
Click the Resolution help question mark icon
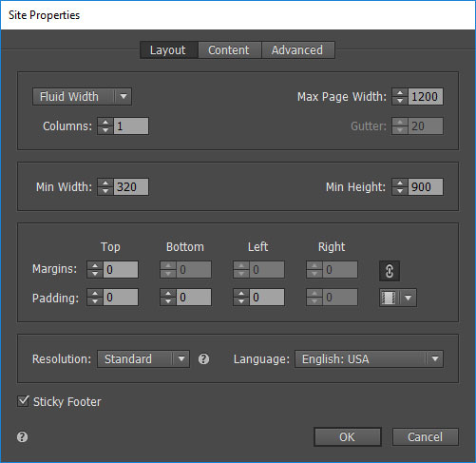pyautogui.click(x=203, y=359)
